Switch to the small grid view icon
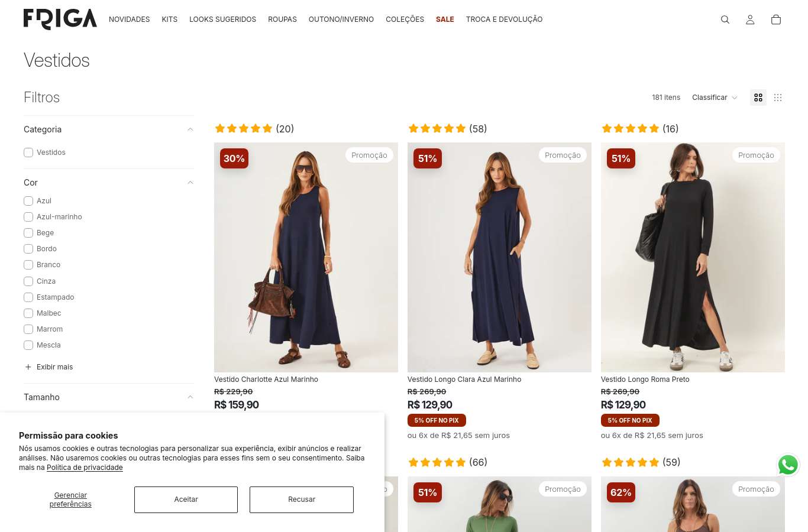 tap(778, 98)
